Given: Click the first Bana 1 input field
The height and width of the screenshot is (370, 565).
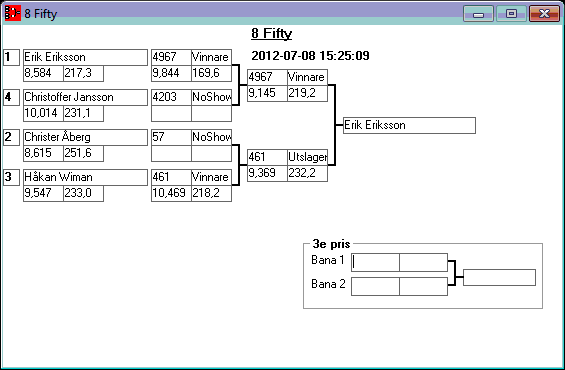Looking at the screenshot, I should (375, 262).
